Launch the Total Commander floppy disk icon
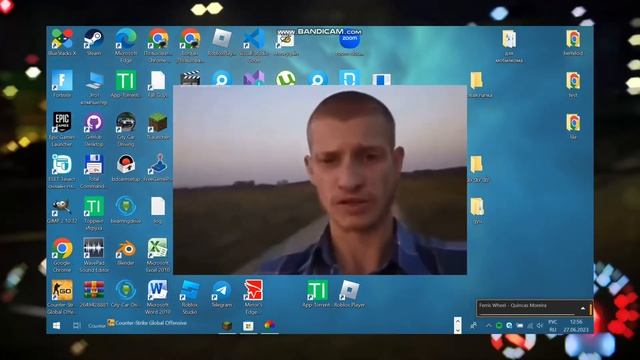The image size is (640, 360). point(94,171)
